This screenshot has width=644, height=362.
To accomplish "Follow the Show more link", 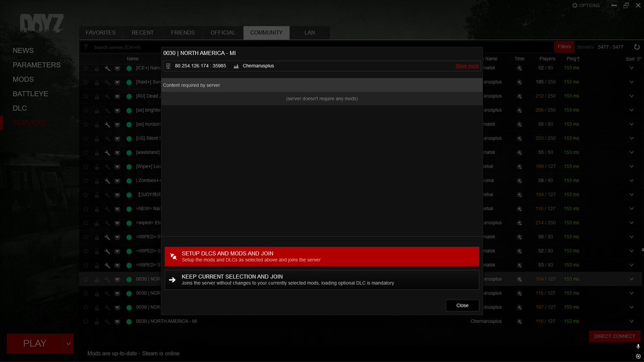I will point(467,66).
